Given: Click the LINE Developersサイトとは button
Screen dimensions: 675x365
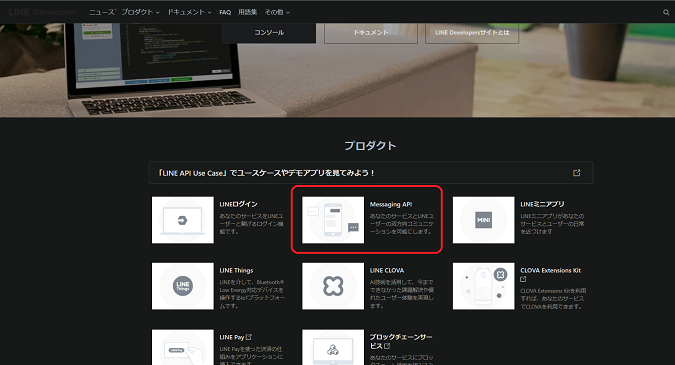Looking at the screenshot, I should pos(472,33).
